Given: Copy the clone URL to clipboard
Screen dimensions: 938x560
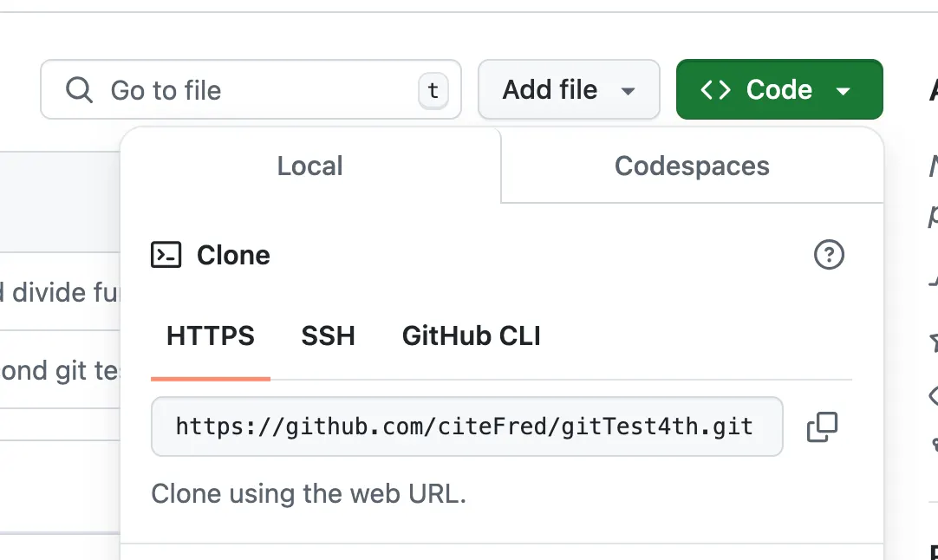Looking at the screenshot, I should tap(822, 427).
